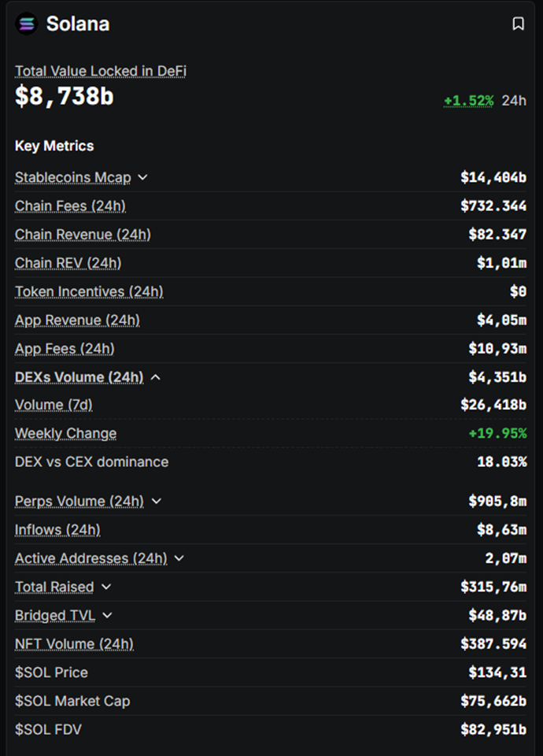Expand the Bridged TVL row
Screen dimensions: 543x756
(x=108, y=615)
